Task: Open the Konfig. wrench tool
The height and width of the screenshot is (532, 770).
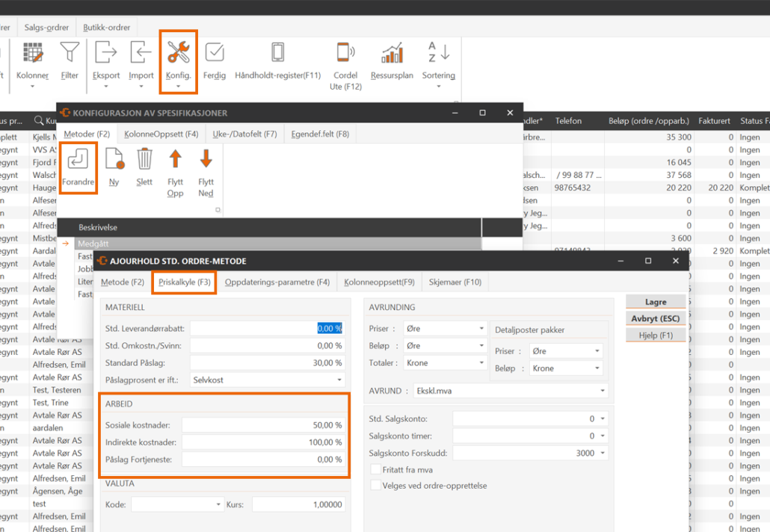Action: tap(178, 52)
